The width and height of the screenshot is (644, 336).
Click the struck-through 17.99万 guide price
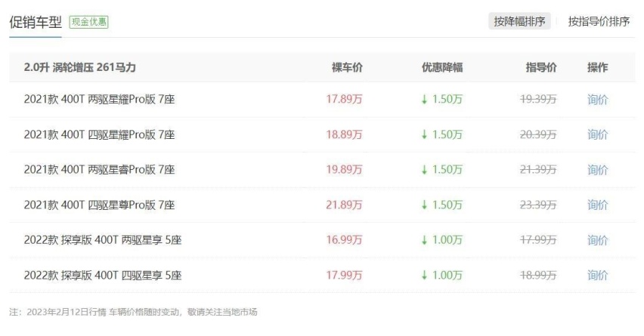pos(538,240)
